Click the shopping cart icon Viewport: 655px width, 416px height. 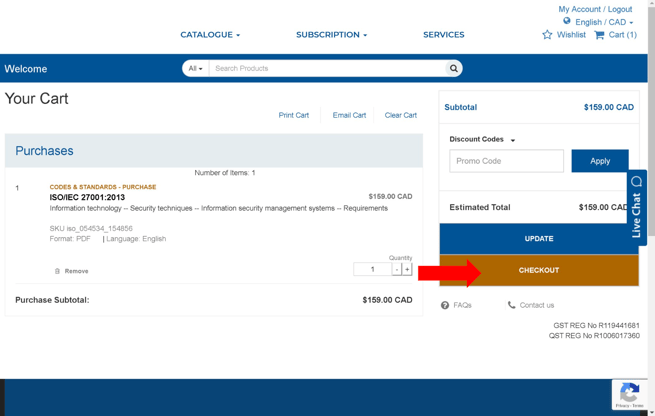pyautogui.click(x=599, y=35)
